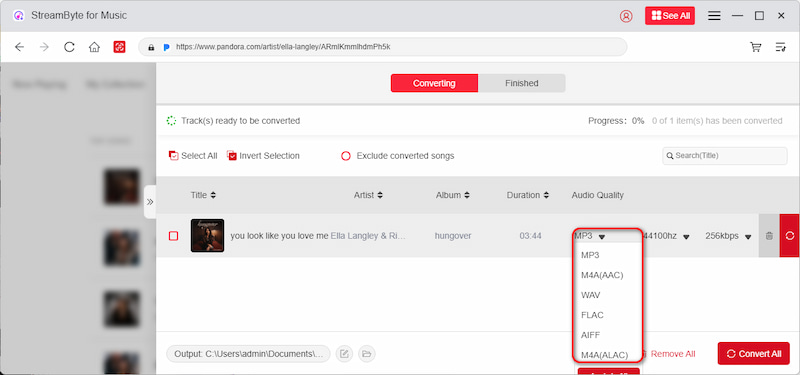Sort by Duration column
Viewport: 800px width, 375px height.
point(528,195)
